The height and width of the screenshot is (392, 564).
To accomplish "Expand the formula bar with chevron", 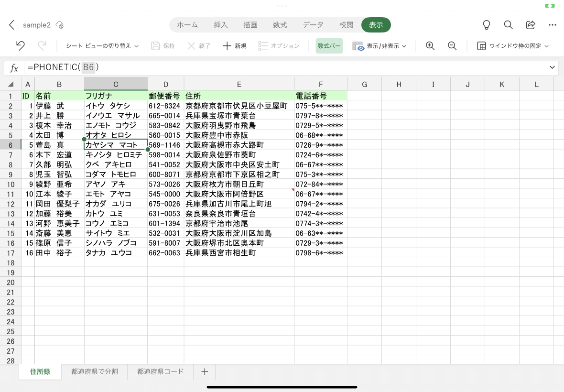I will pyautogui.click(x=552, y=67).
